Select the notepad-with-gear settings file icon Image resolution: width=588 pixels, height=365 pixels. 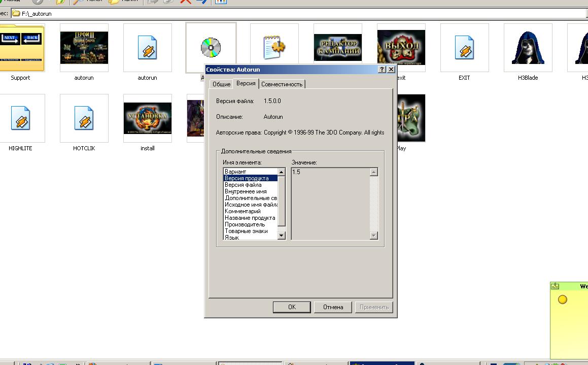tap(274, 47)
